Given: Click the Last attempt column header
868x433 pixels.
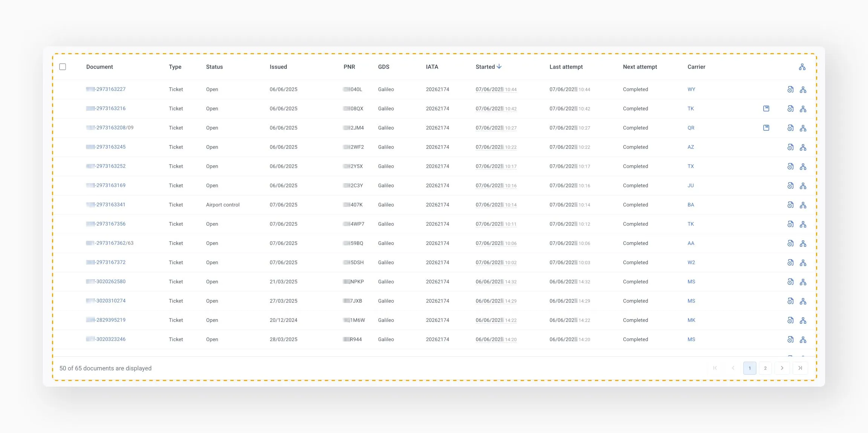Looking at the screenshot, I should click(566, 67).
